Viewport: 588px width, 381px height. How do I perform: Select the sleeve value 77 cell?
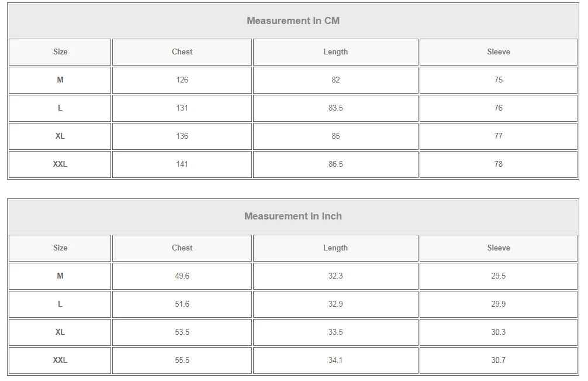[x=498, y=136]
